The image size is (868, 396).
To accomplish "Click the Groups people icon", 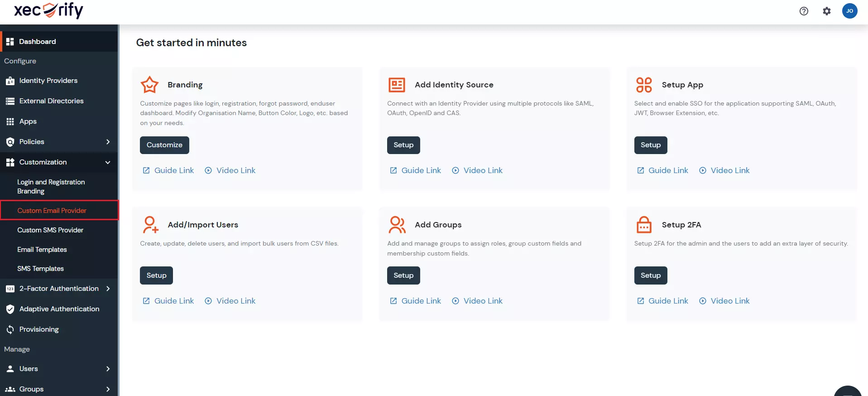I will [x=10, y=389].
